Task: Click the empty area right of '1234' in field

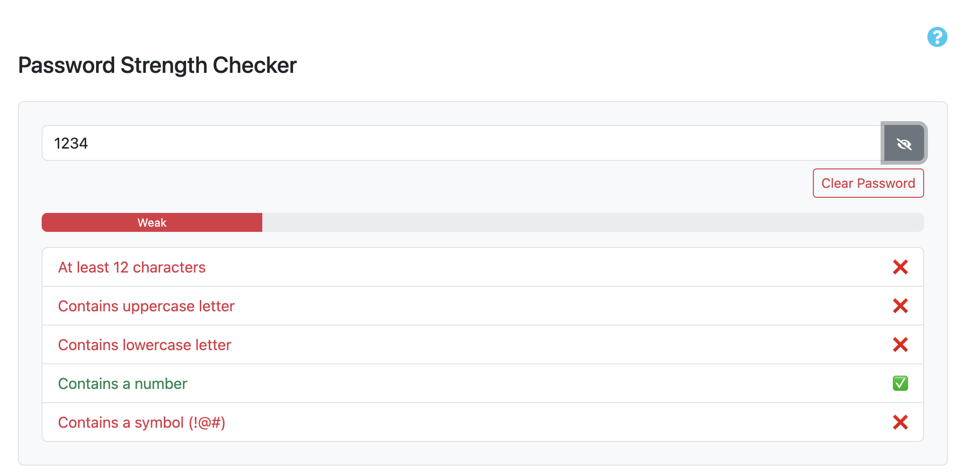Action: 473,143
